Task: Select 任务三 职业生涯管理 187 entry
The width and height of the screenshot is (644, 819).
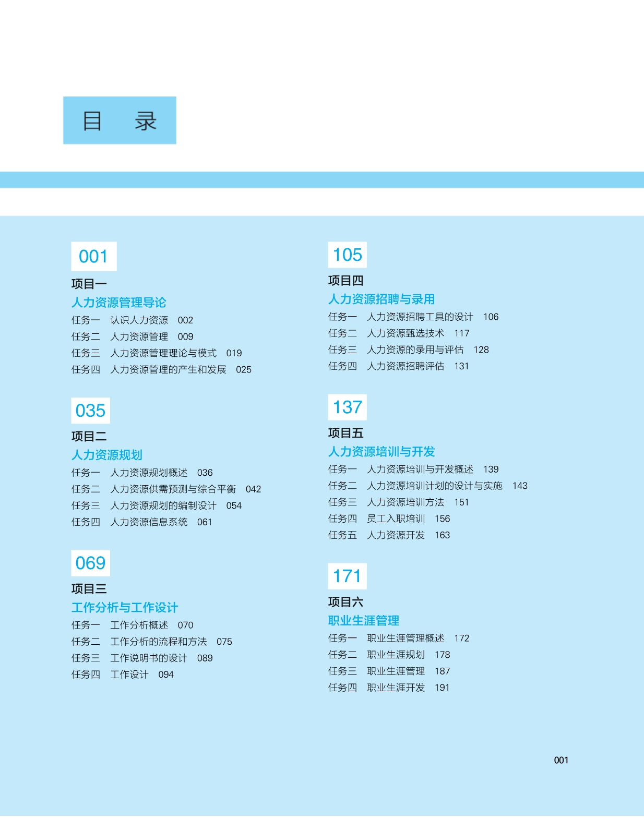Action: [x=389, y=671]
